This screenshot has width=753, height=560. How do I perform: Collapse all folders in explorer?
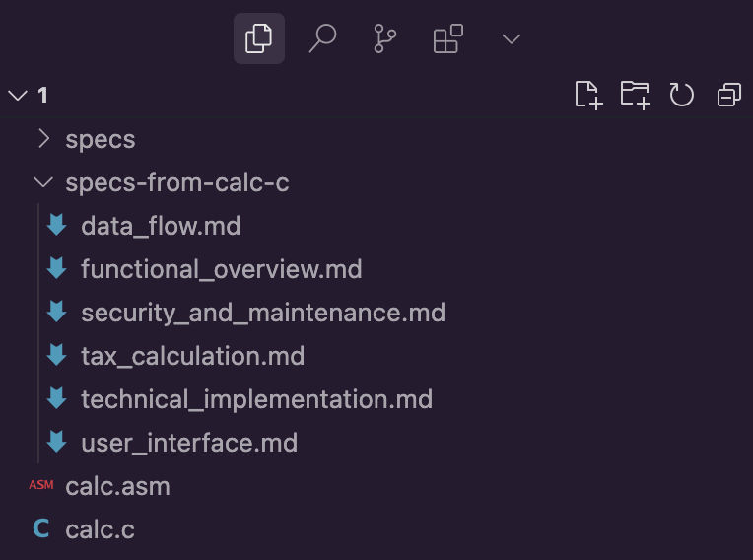click(729, 95)
